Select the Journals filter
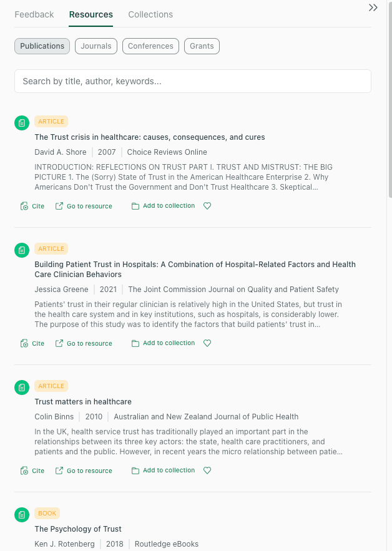392x551 pixels. [x=96, y=46]
